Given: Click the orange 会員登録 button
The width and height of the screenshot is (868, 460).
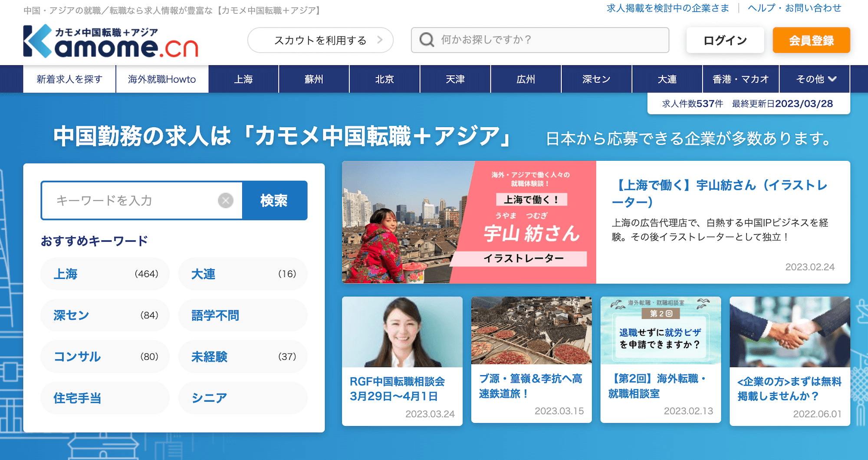Looking at the screenshot, I should click(811, 40).
